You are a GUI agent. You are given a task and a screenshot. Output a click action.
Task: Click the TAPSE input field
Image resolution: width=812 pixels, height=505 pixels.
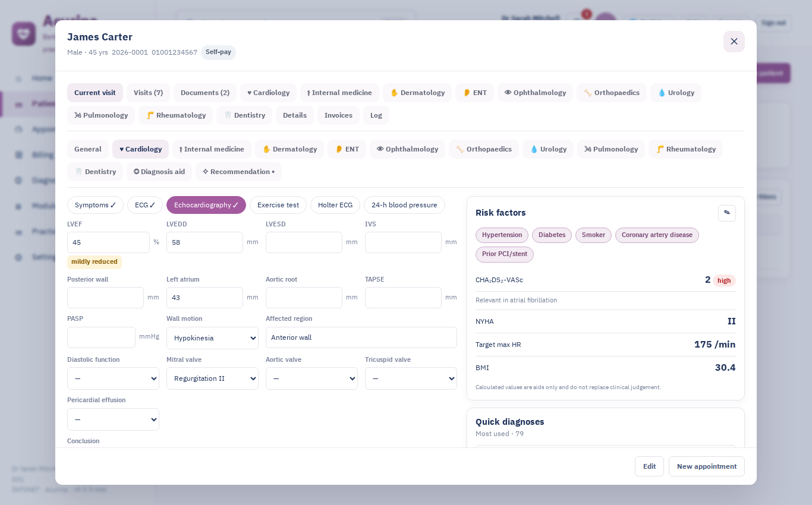tap(403, 298)
